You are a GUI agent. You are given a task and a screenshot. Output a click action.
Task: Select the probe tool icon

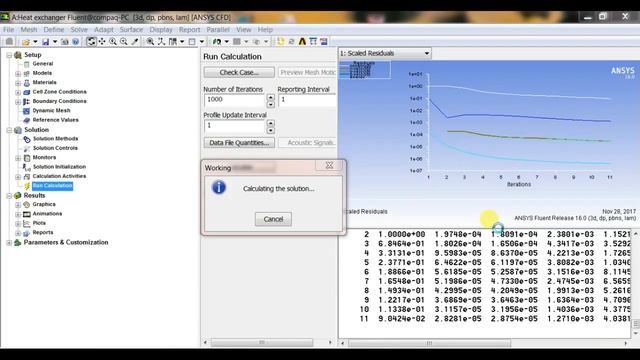point(135,42)
